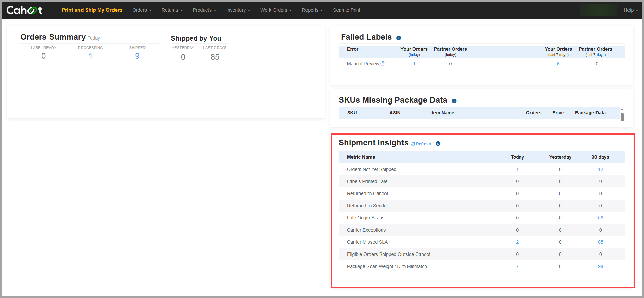Click the Package Data column header
644x298 pixels.
pos(590,113)
